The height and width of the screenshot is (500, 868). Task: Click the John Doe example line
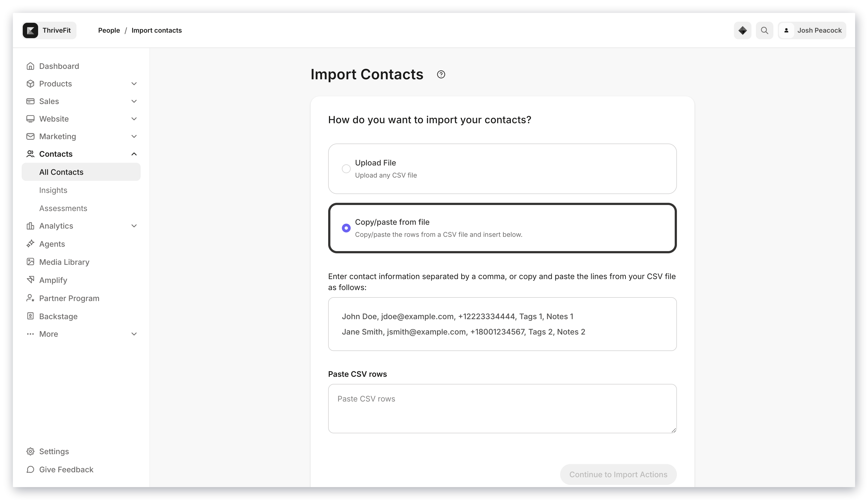(457, 316)
